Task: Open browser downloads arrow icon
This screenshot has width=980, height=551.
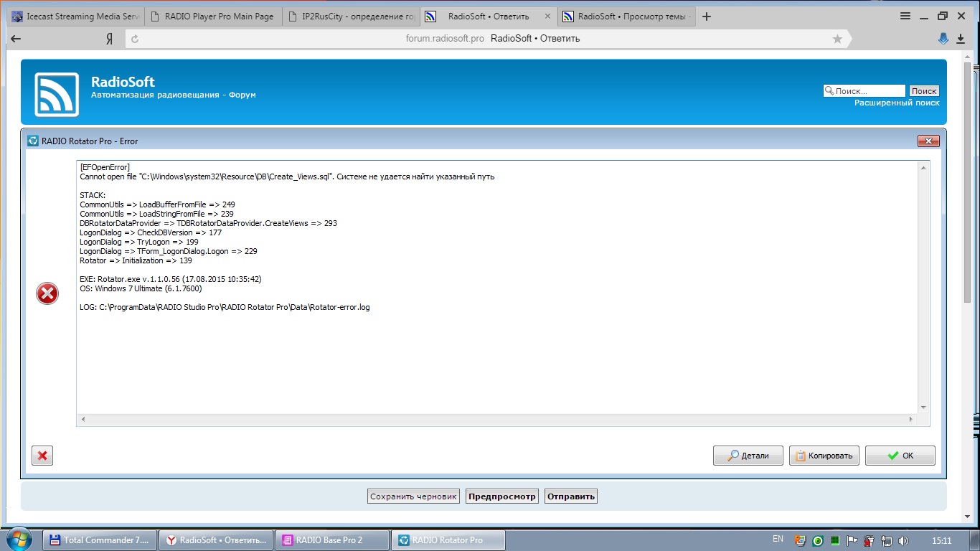Action: [x=961, y=39]
